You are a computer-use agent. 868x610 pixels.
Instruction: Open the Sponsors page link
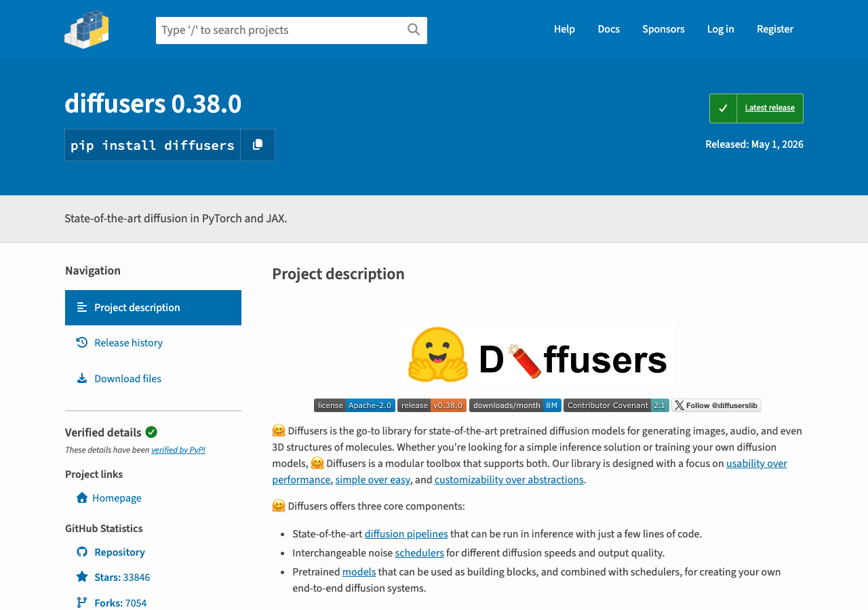point(663,29)
